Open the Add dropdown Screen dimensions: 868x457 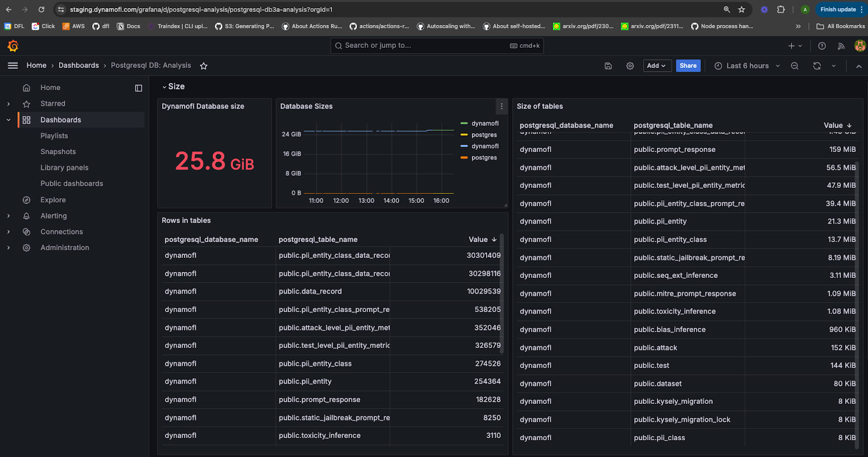pos(658,66)
